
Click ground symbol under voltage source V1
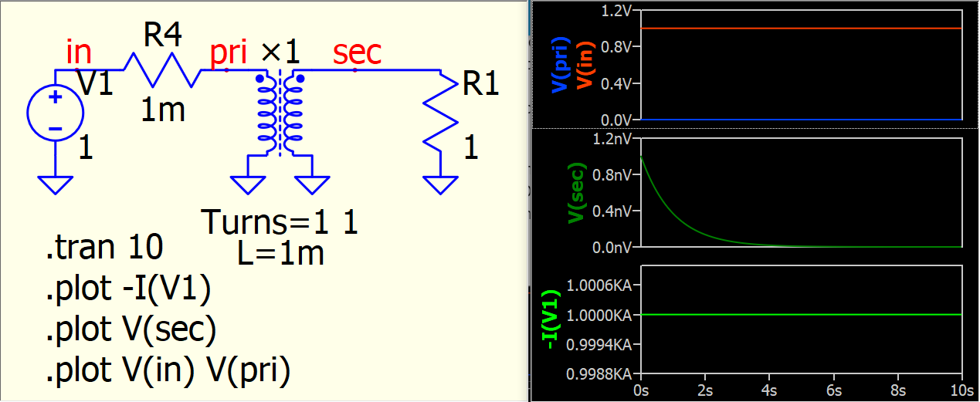[56, 185]
